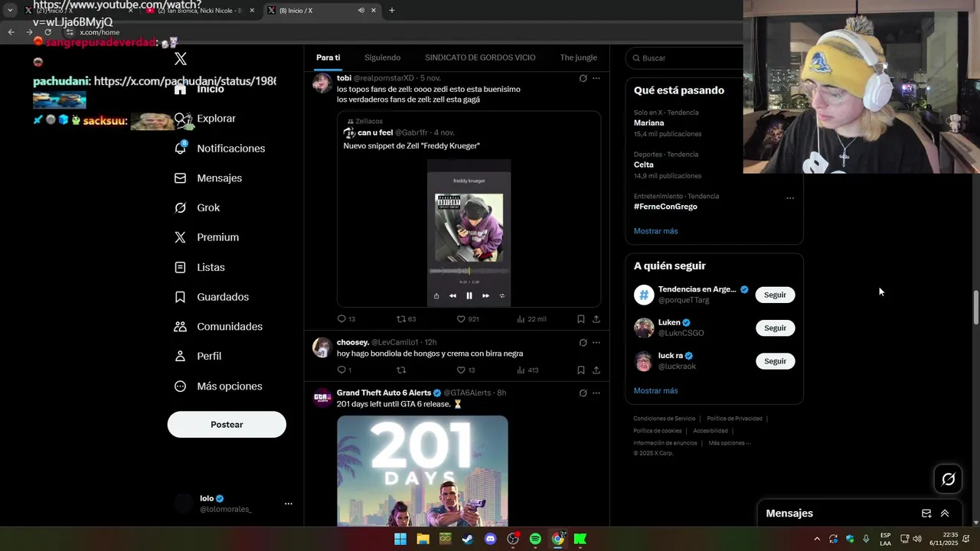This screenshot has height=551, width=980.
Task: Open more options on tobi's post
Action: click(596, 78)
